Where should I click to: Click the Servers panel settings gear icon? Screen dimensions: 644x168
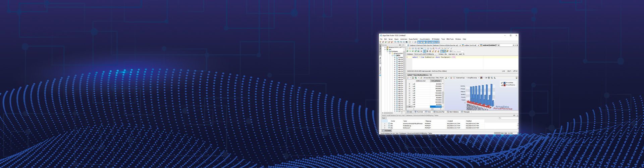point(400,45)
